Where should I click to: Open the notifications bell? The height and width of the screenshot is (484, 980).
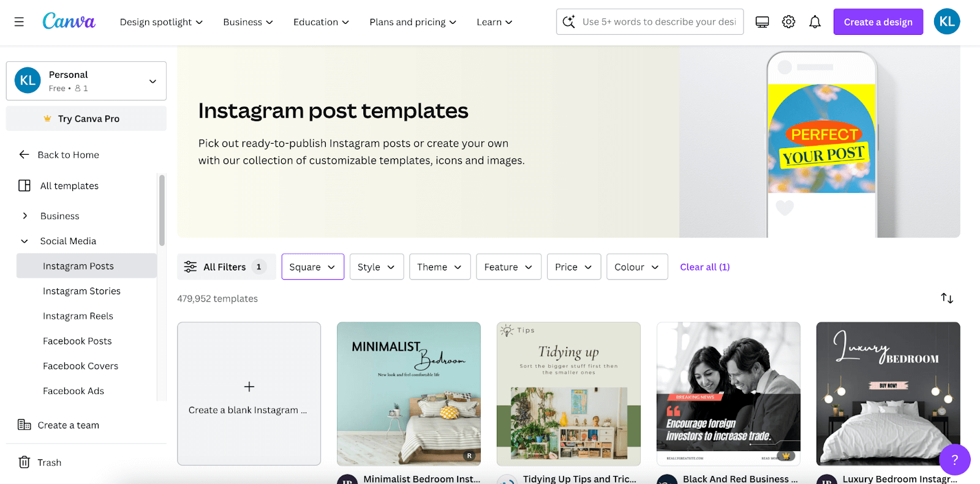(815, 22)
